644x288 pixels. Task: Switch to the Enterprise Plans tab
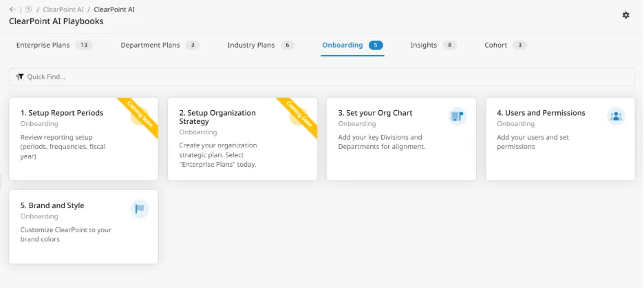pos(54,45)
